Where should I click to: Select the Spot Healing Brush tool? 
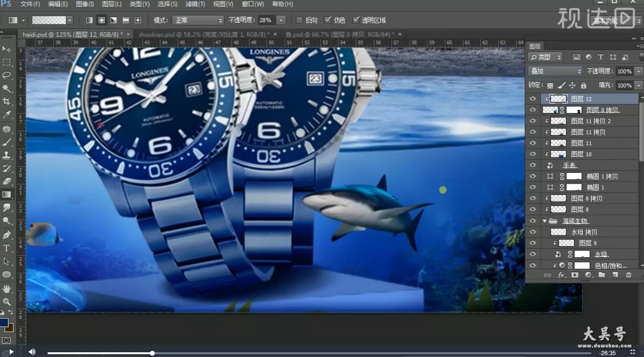pyautogui.click(x=7, y=129)
